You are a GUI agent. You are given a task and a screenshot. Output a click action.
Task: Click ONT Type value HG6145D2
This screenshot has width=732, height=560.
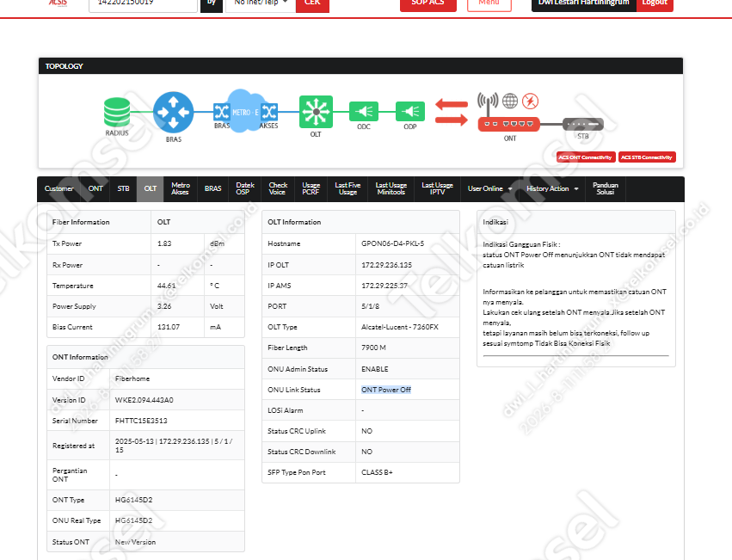tap(133, 500)
